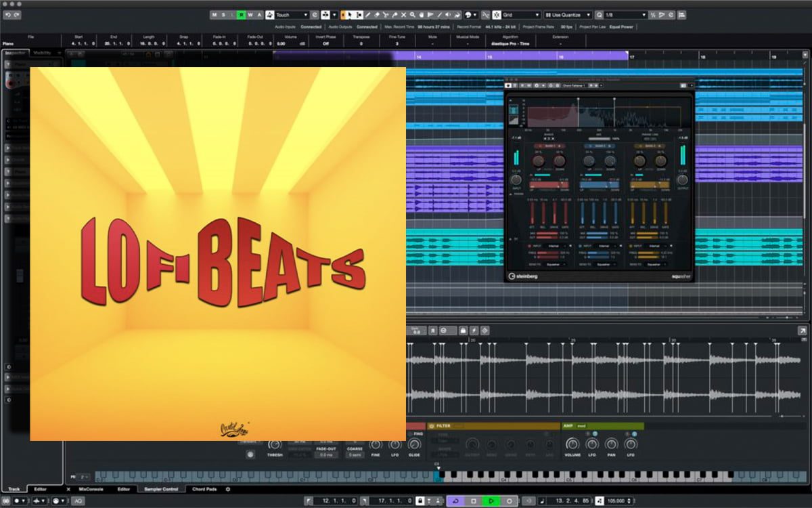
Task: Click the right locator 17.1.1.0 field
Action: tap(392, 501)
